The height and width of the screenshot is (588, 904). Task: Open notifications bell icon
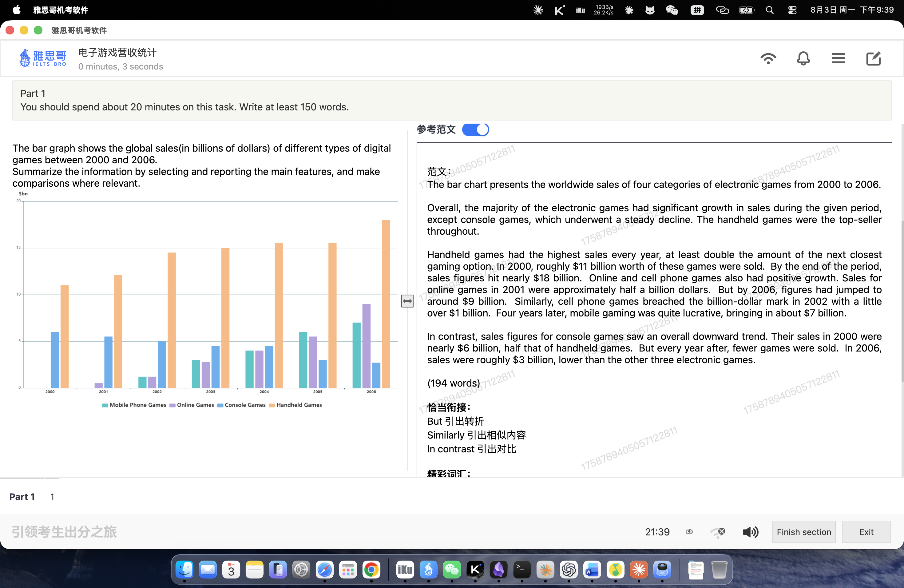click(x=803, y=58)
